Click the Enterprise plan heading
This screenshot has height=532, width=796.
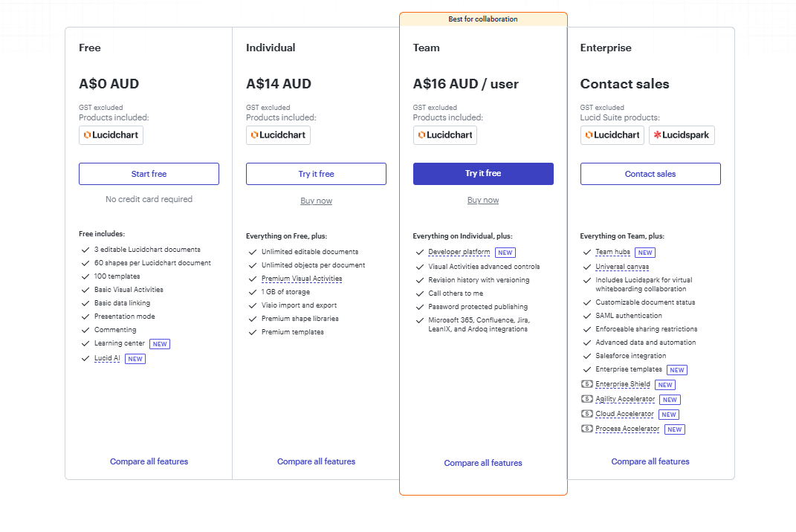[606, 48]
